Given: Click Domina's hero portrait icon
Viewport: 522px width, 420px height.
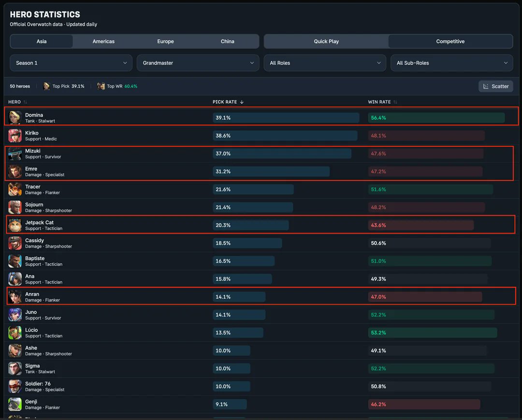Looking at the screenshot, I should (14, 118).
